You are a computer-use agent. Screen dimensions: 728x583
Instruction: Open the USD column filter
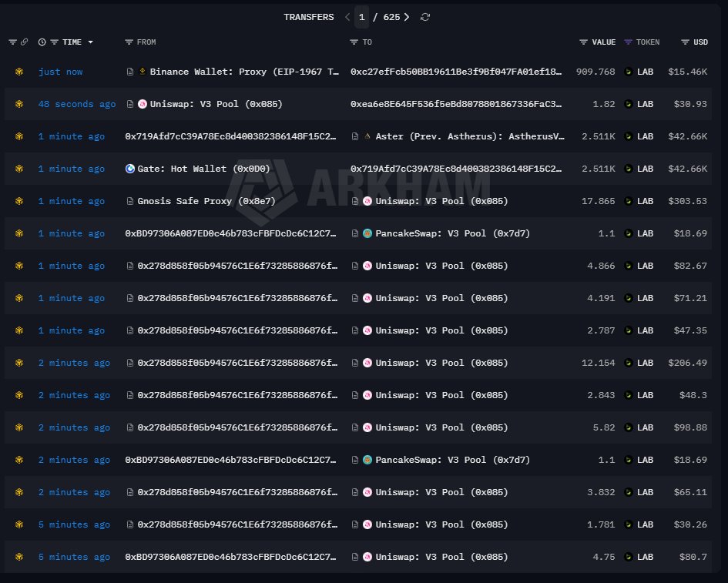click(685, 42)
